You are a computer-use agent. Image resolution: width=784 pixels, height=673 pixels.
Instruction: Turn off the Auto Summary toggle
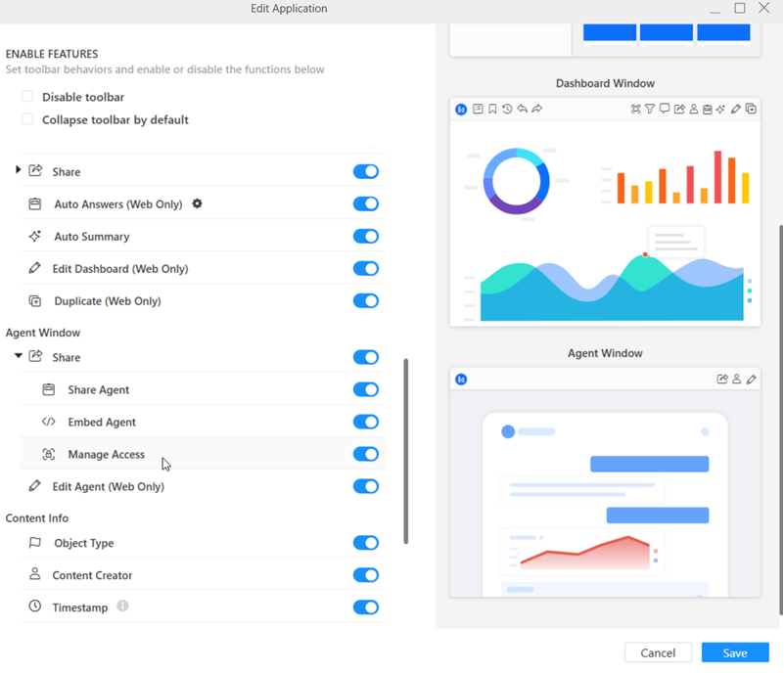pos(365,237)
